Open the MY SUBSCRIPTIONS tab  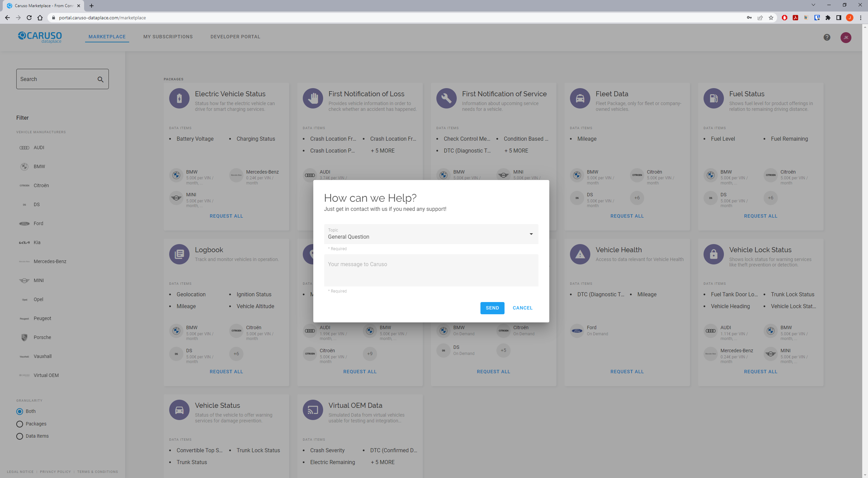tap(168, 37)
